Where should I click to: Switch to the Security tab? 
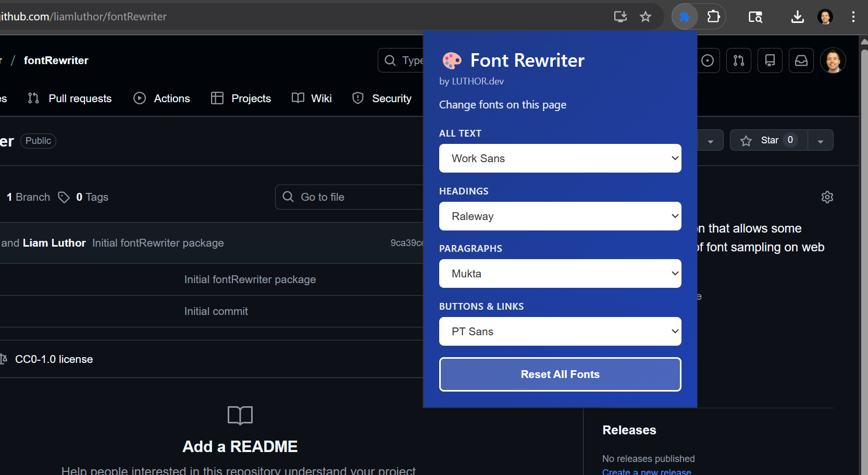pos(381,98)
